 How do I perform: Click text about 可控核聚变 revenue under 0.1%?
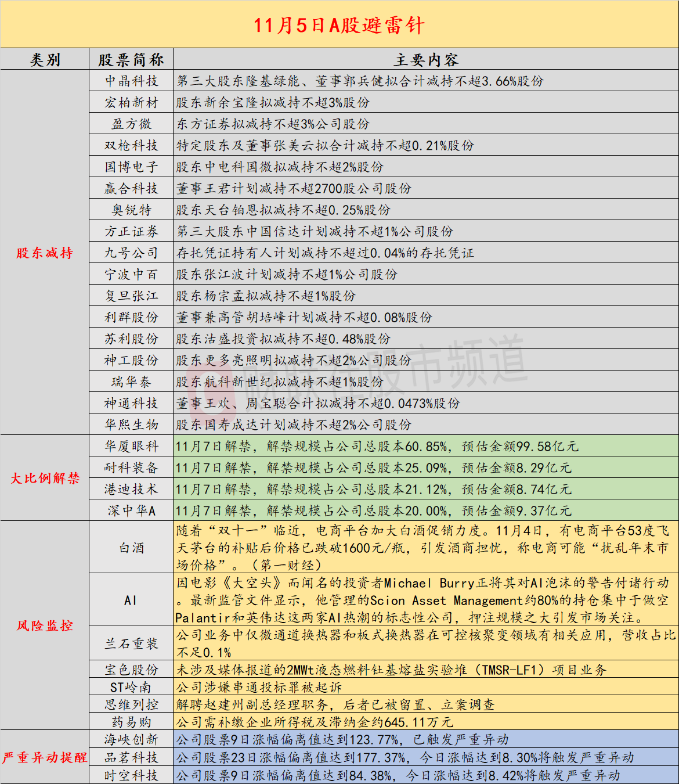pos(426,643)
